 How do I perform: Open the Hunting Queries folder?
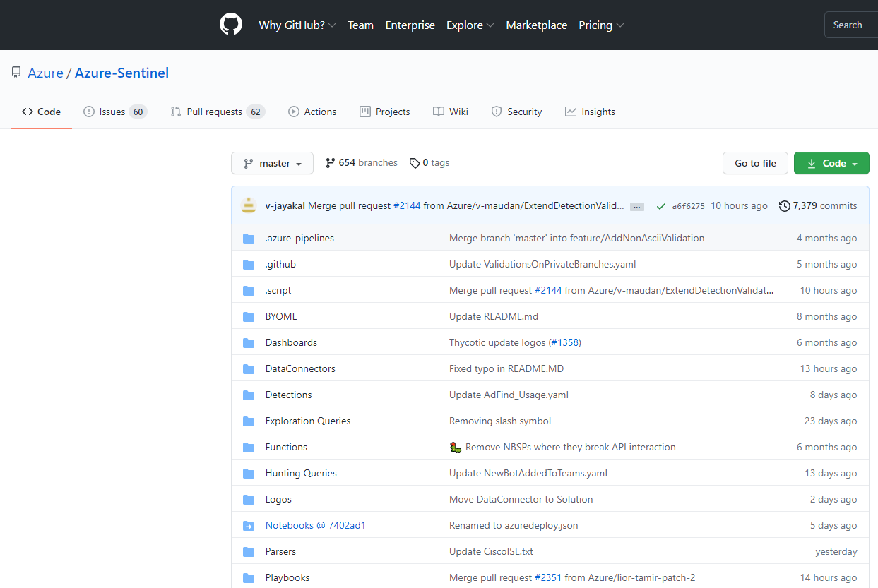click(301, 474)
